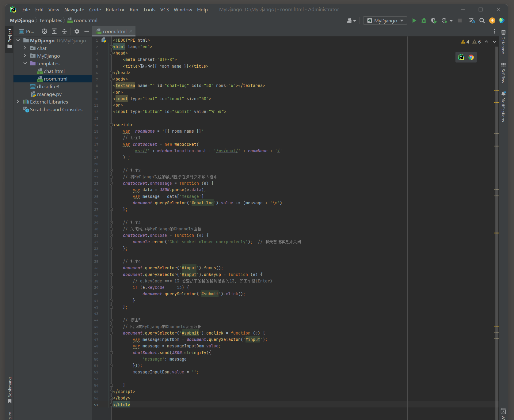Click the Python icon in line 1 gutter
The height and width of the screenshot is (420, 514).
click(104, 40)
